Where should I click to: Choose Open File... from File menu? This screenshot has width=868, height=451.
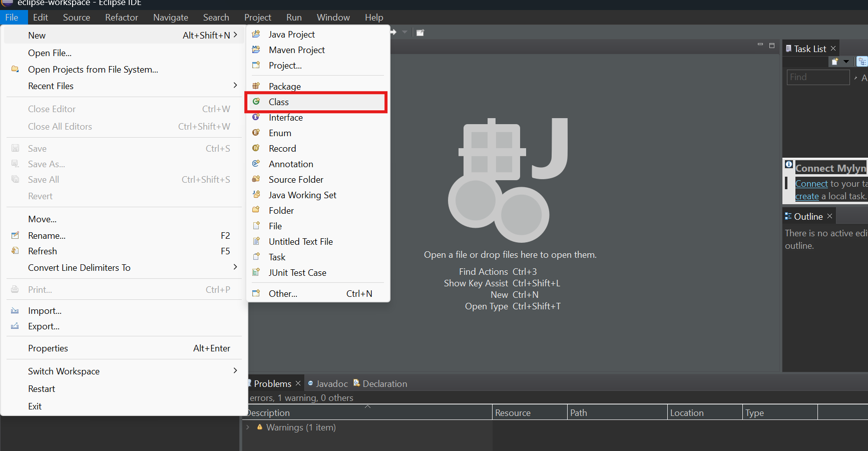pyautogui.click(x=124, y=53)
